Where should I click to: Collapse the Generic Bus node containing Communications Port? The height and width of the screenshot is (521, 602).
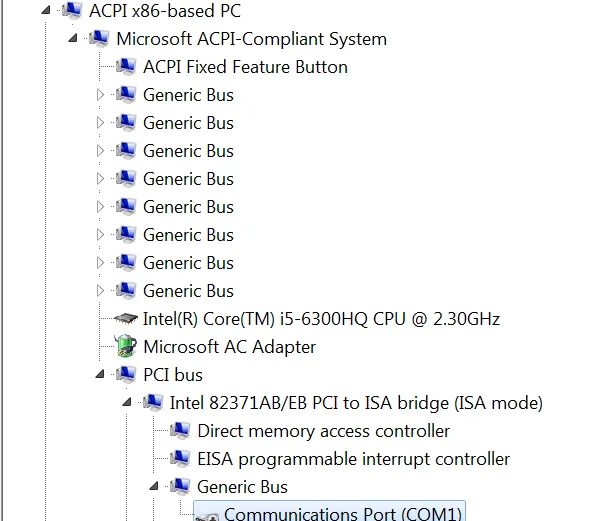[154, 486]
